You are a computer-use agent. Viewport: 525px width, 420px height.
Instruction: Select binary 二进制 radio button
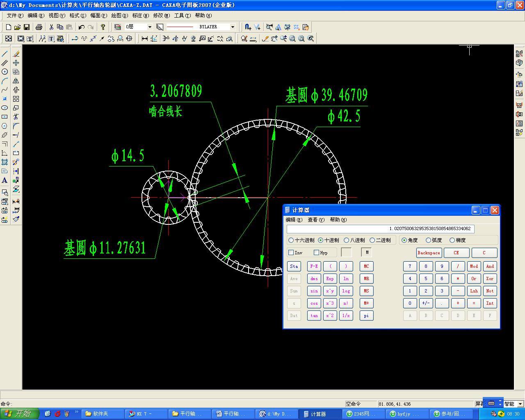(x=381, y=240)
